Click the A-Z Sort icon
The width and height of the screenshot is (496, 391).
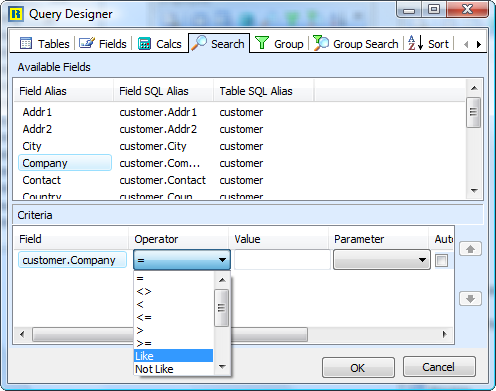click(x=416, y=43)
